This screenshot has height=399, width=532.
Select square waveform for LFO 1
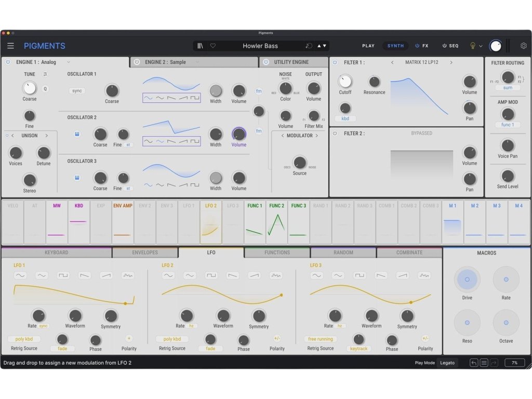pyautogui.click(x=63, y=275)
